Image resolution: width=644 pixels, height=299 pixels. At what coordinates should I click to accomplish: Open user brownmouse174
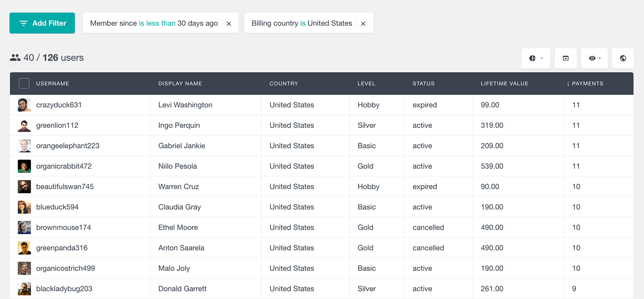[x=64, y=227]
